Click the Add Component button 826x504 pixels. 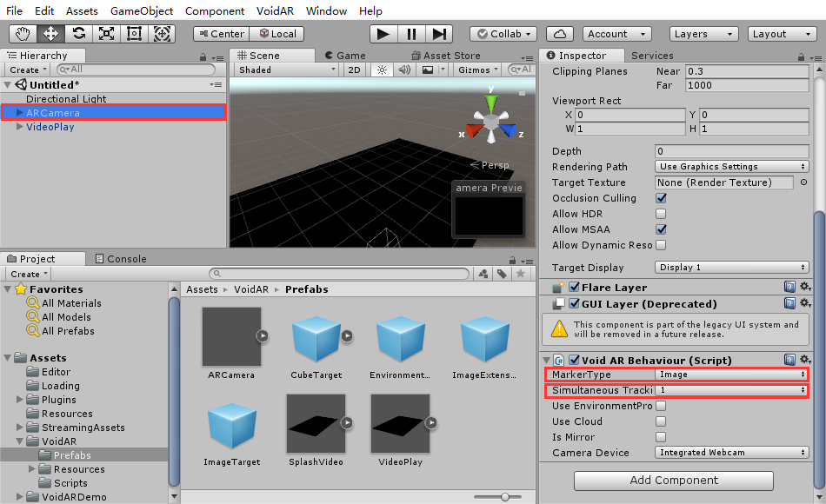(x=673, y=481)
